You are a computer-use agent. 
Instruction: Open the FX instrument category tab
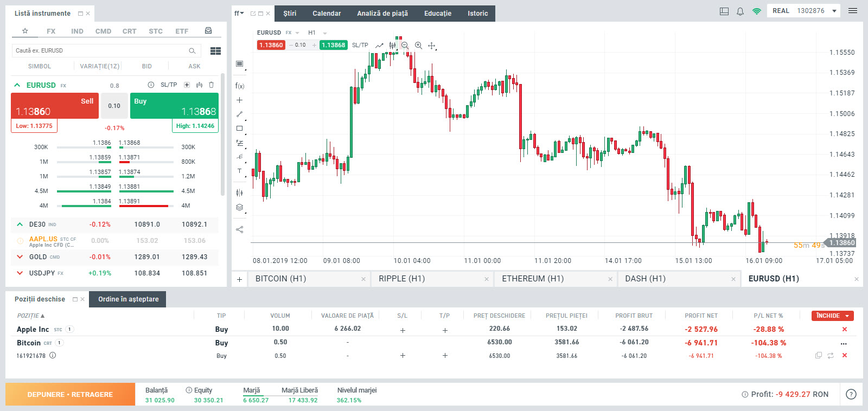click(51, 31)
